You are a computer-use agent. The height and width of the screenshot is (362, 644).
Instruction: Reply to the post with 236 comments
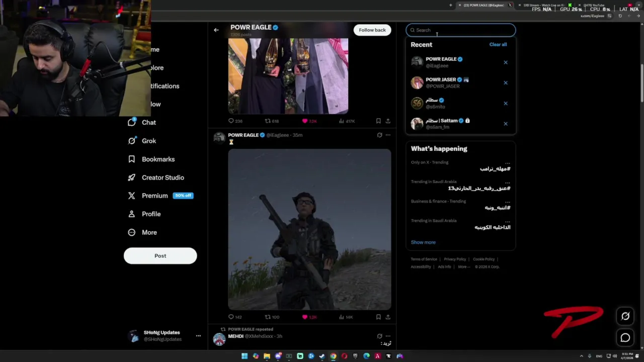[x=235, y=121]
